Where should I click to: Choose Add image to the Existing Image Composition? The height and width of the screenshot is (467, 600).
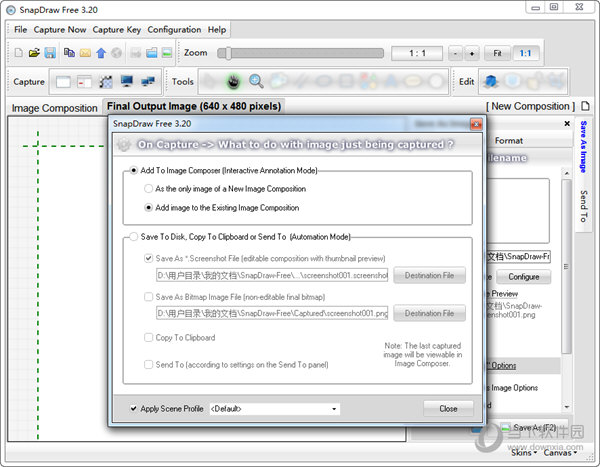coord(148,207)
